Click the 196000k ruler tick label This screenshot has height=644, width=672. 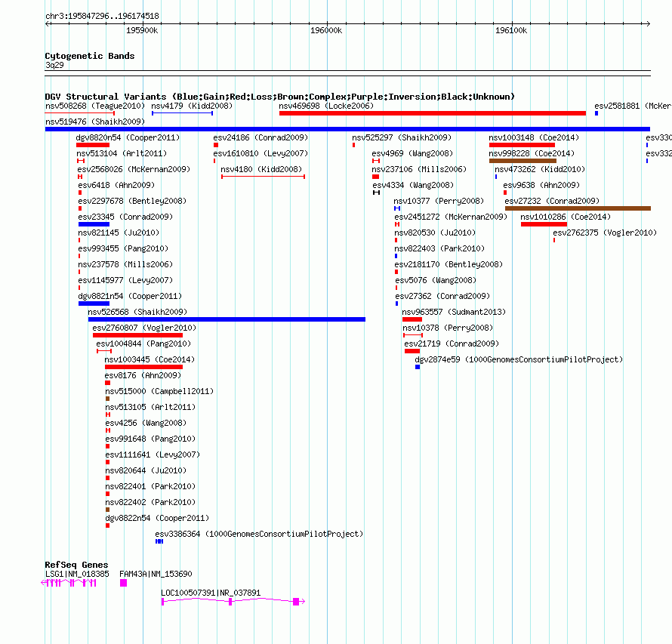pos(326,30)
